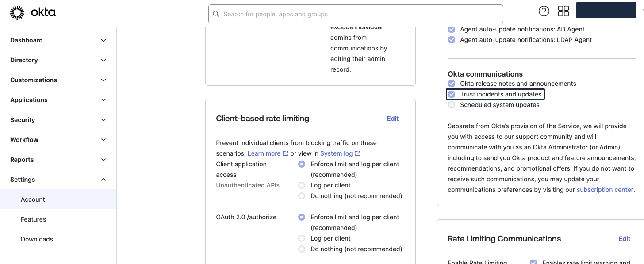Open the Okta help menu
This screenshot has height=264, width=644.
tap(544, 11)
